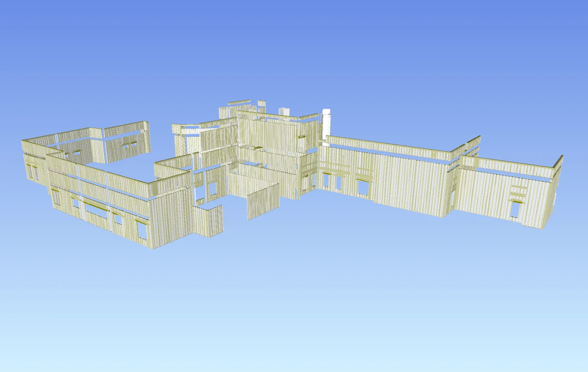Screen dimensions: 588x372
Task: Select the two narrow windows on far-left wall
Action: point(32,173)
